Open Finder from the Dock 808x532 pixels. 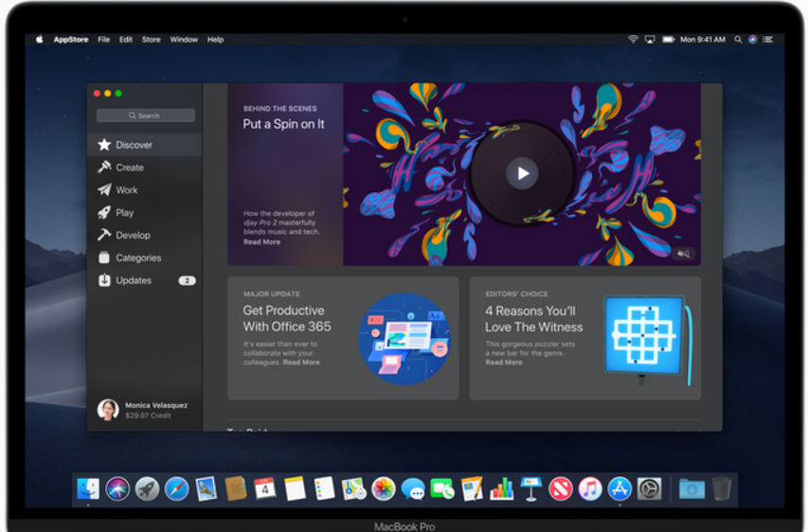[88, 488]
